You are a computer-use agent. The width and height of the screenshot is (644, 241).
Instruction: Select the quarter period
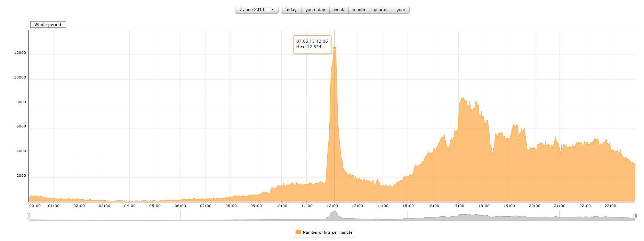381,10
